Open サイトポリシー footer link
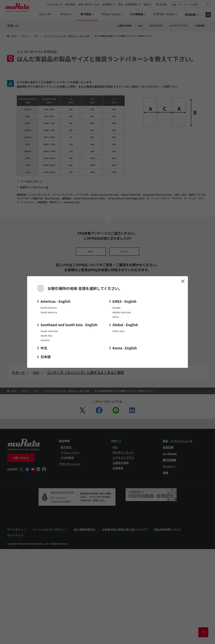Viewport: 215px width, 644px height. (x=16, y=529)
